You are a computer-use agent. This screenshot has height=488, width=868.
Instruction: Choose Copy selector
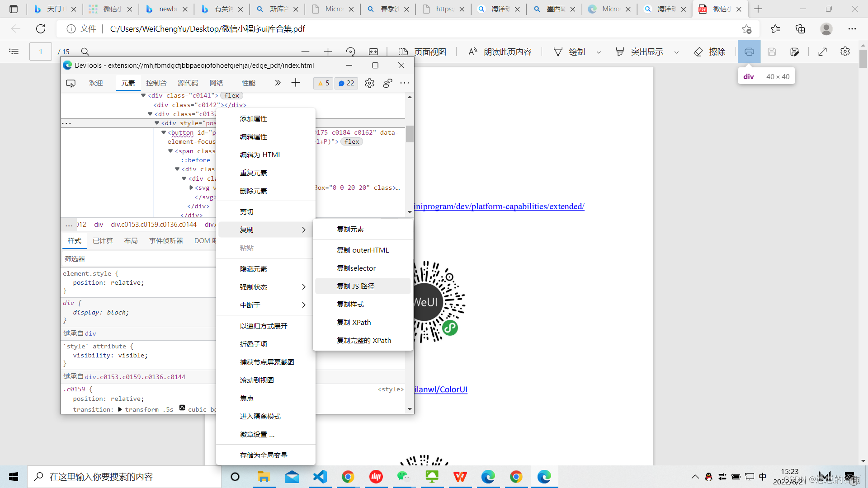tap(363, 268)
